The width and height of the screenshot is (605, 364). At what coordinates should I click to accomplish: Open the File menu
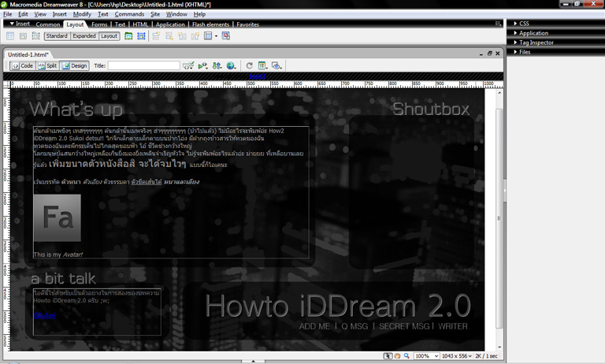pyautogui.click(x=8, y=14)
